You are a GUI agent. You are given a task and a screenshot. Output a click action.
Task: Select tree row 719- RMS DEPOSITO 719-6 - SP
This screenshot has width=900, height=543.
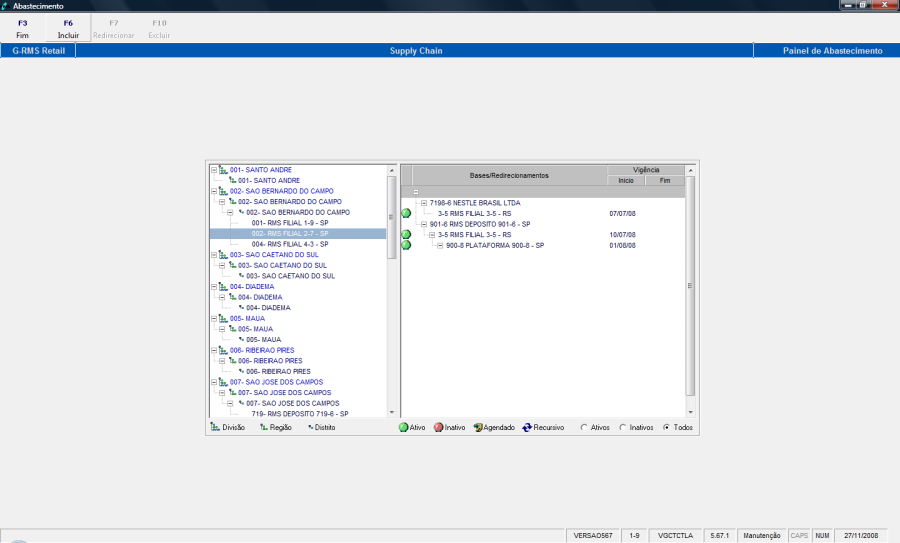click(300, 414)
